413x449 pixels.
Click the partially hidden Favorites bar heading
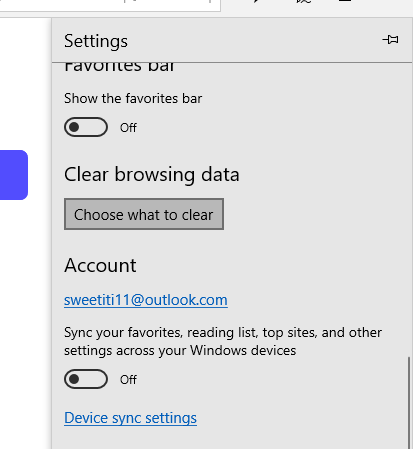[119, 68]
